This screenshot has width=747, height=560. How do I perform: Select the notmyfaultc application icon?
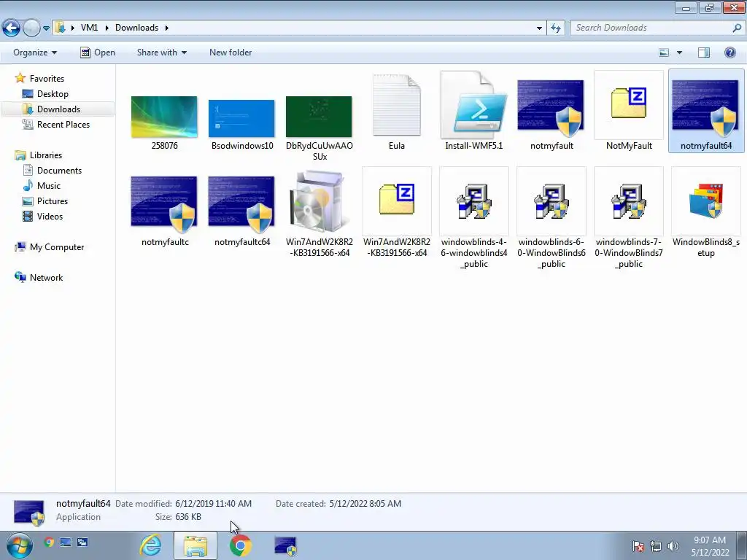coord(164,204)
